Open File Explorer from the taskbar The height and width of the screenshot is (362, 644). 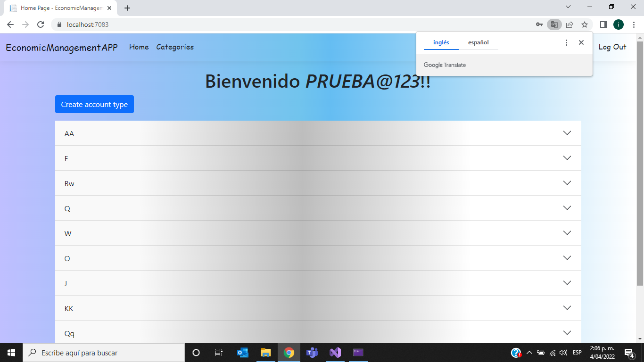tap(266, 353)
